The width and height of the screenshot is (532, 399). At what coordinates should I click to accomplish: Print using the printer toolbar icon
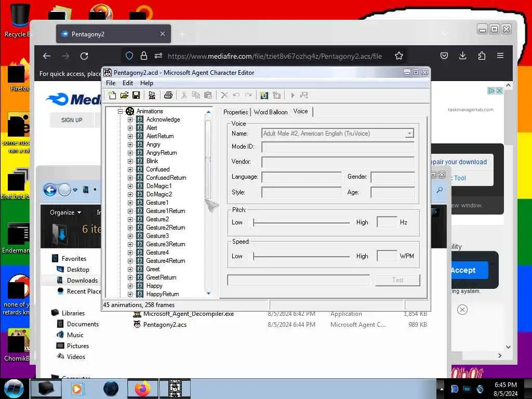(168, 96)
